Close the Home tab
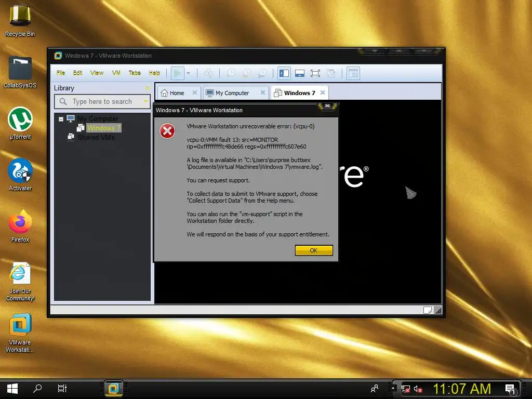Viewport: 532px width, 399px height. [x=195, y=92]
